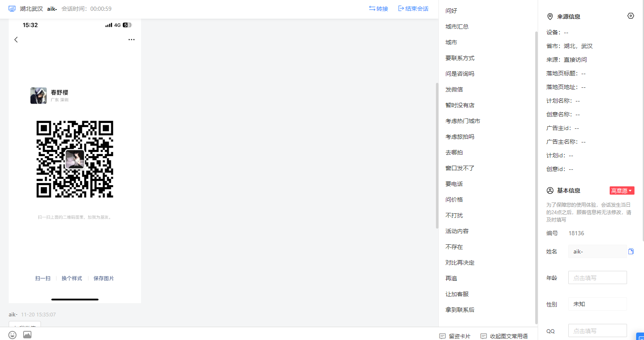Open the 高意愿 intent dropdown

(x=622, y=190)
